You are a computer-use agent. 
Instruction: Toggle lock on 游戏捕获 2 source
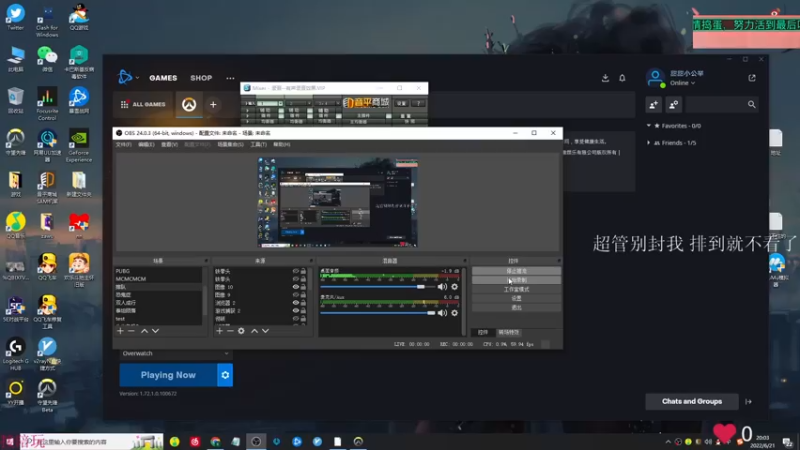click(x=303, y=311)
